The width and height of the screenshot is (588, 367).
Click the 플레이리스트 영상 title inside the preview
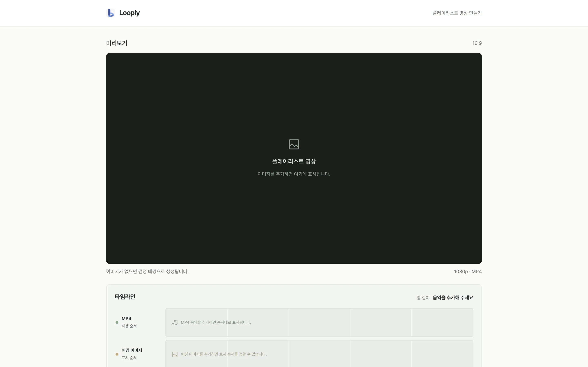(x=294, y=161)
